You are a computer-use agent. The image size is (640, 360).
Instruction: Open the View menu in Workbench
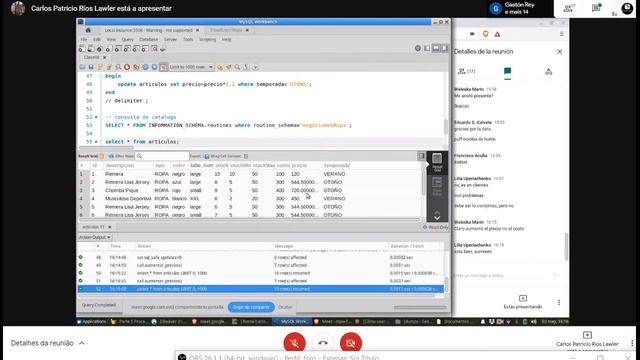point(111,40)
